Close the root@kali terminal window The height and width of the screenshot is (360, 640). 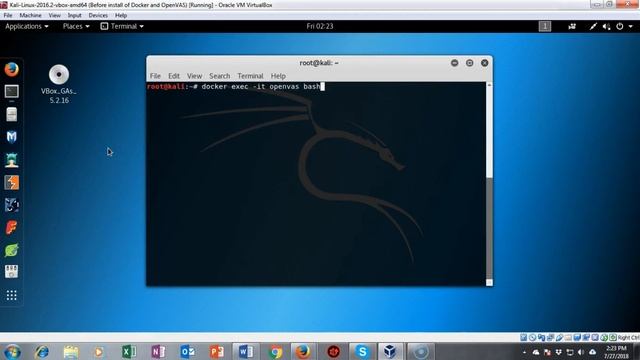coord(484,63)
